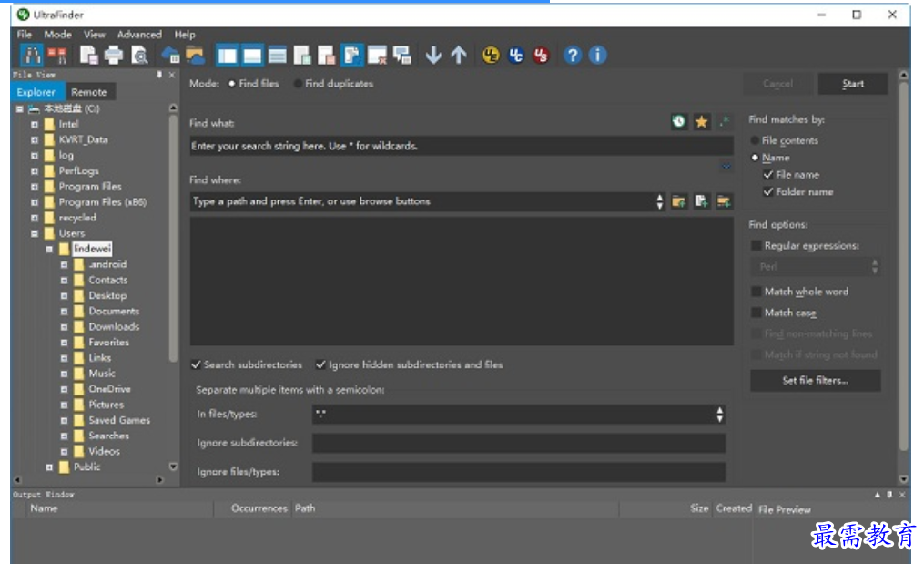Click the Set file filters button

click(816, 381)
